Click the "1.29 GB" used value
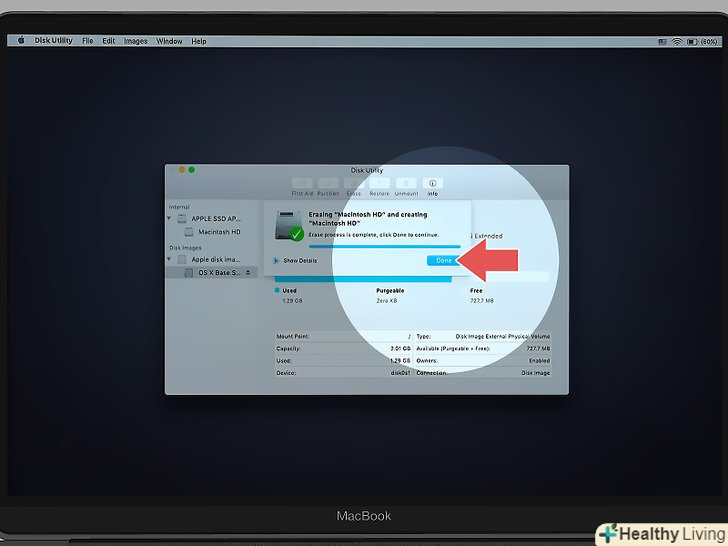 (x=292, y=301)
